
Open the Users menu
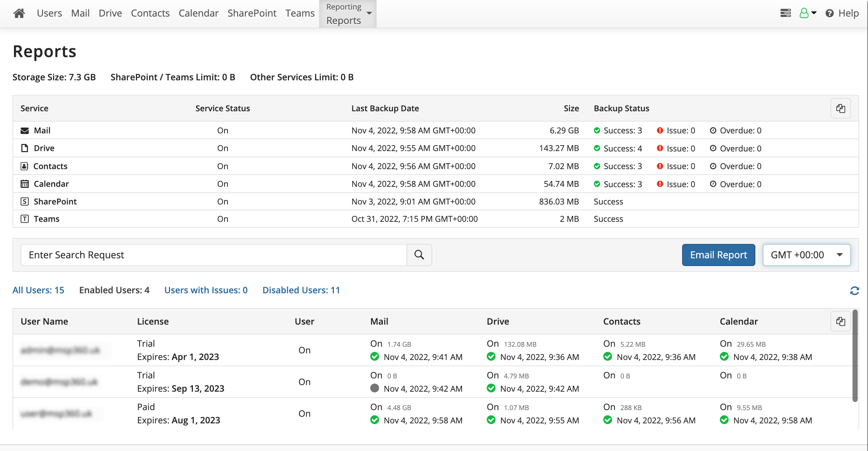coord(49,13)
